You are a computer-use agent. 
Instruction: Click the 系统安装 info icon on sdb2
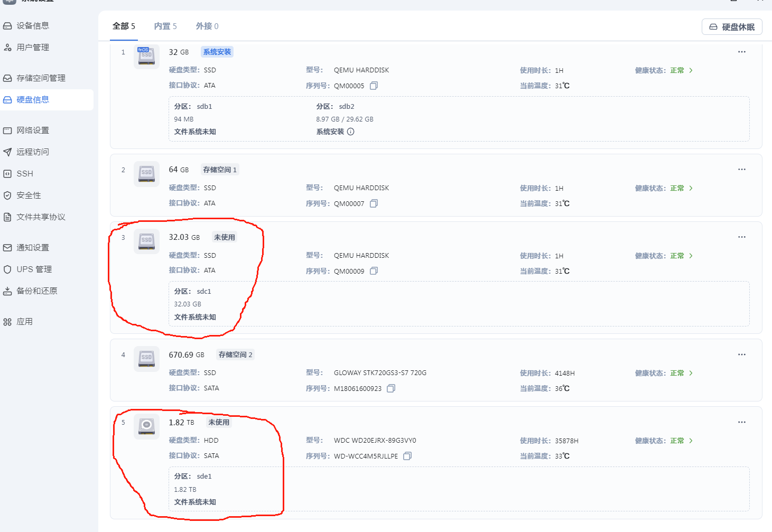351,131
